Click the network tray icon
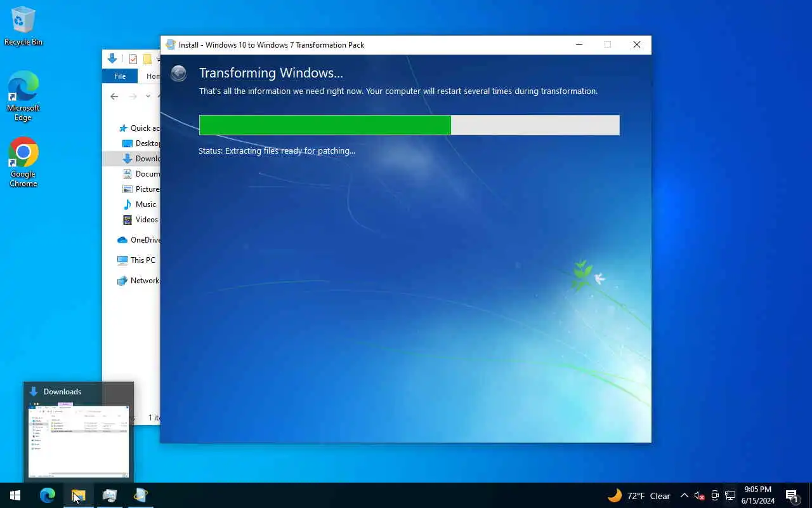The width and height of the screenshot is (812, 508). pos(730,496)
